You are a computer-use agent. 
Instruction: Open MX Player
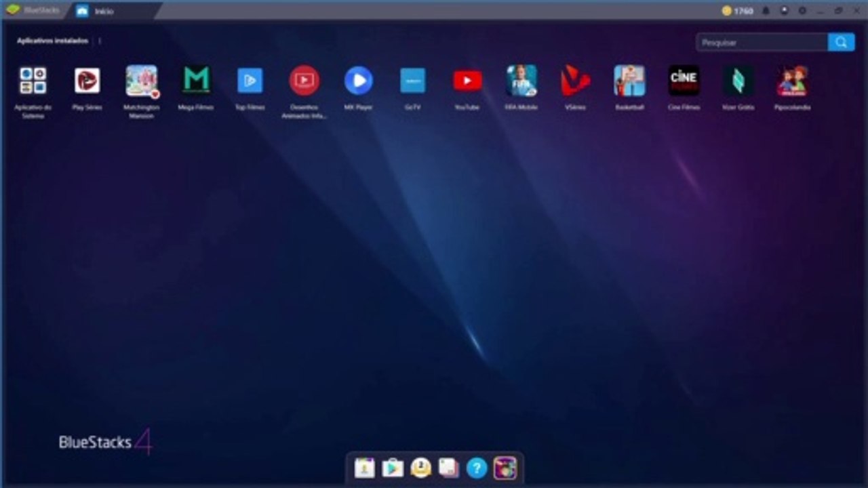pyautogui.click(x=359, y=81)
